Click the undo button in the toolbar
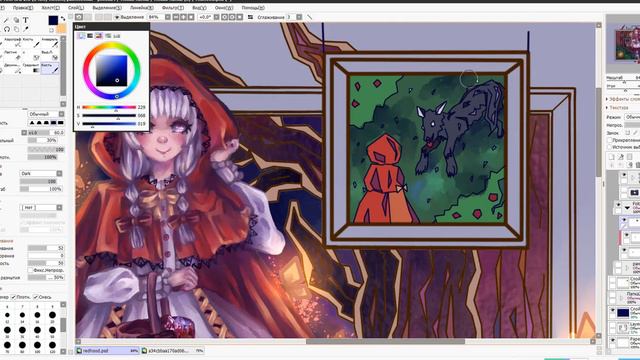Viewport: 640px width, 360px height. coord(79,17)
